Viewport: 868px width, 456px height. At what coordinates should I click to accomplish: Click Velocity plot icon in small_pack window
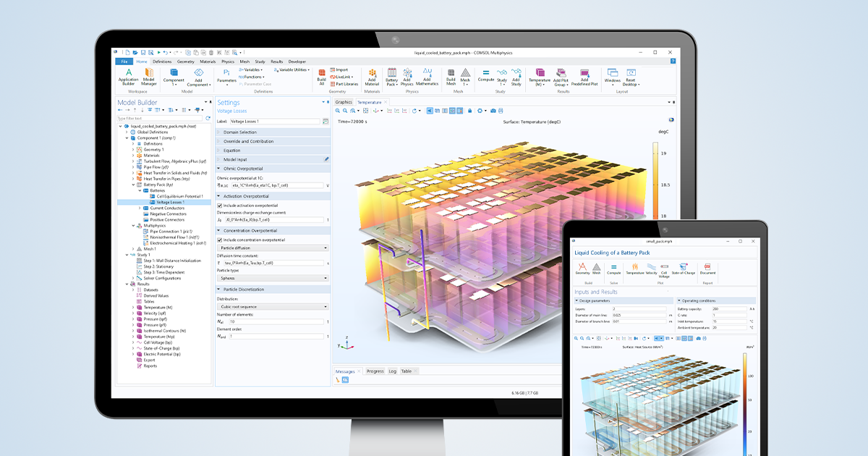click(651, 269)
